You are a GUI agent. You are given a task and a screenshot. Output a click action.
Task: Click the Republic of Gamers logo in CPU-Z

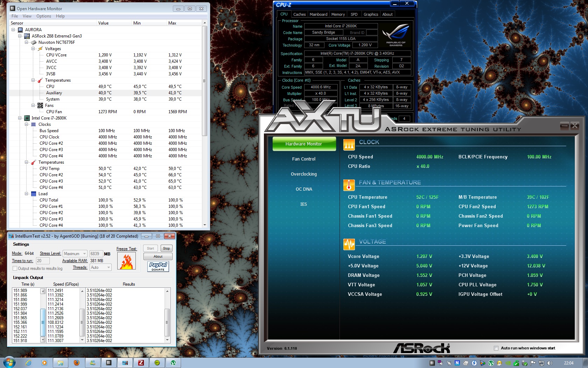(396, 35)
